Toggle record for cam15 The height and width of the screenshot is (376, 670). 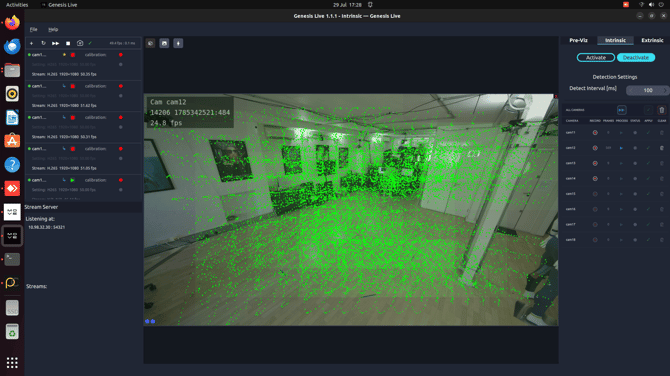click(595, 194)
